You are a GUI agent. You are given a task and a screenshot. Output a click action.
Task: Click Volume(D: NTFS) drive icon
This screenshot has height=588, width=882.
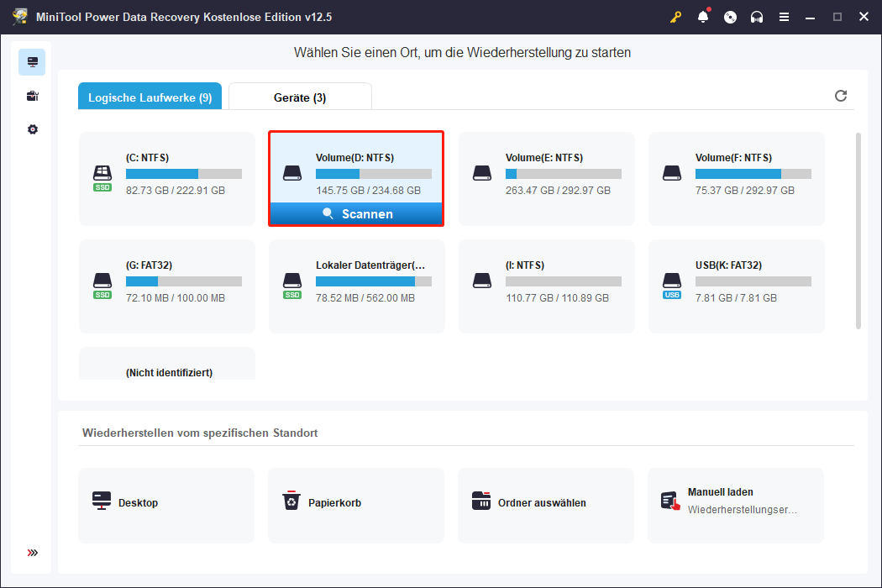click(292, 173)
